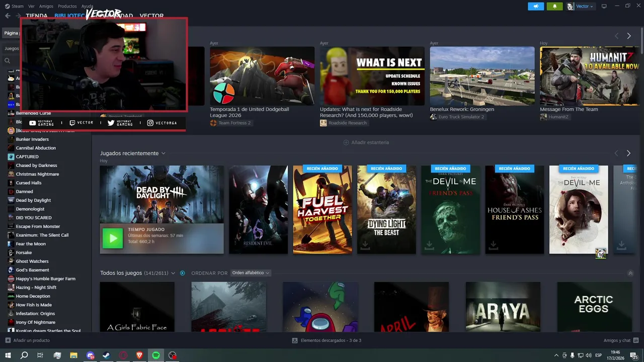Click download icon on green Devil in Me card
The image size is (644, 362).
pyautogui.click(x=429, y=245)
